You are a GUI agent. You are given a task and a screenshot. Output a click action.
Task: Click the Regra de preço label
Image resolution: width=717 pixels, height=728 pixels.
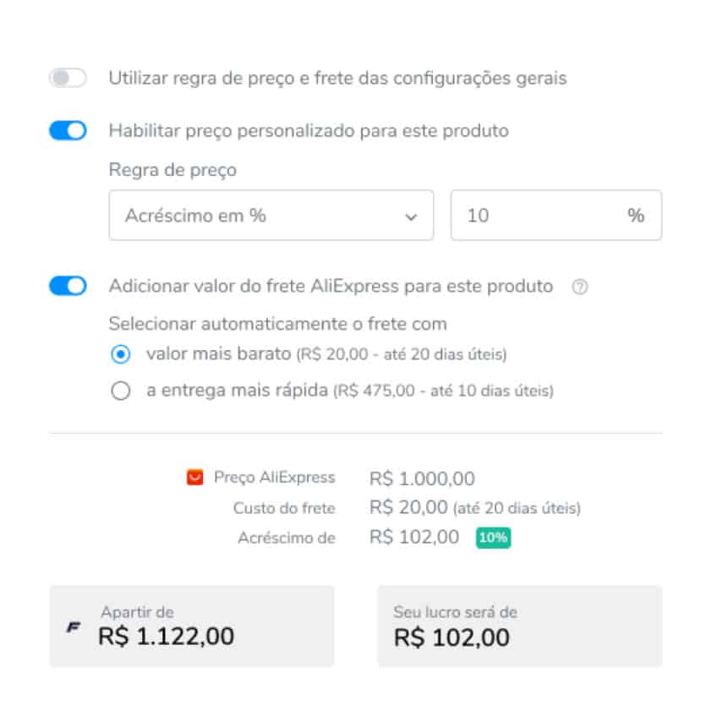[172, 170]
